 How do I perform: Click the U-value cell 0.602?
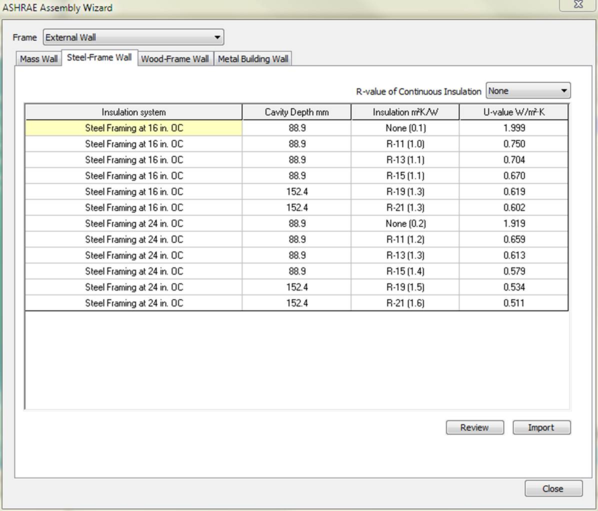514,207
